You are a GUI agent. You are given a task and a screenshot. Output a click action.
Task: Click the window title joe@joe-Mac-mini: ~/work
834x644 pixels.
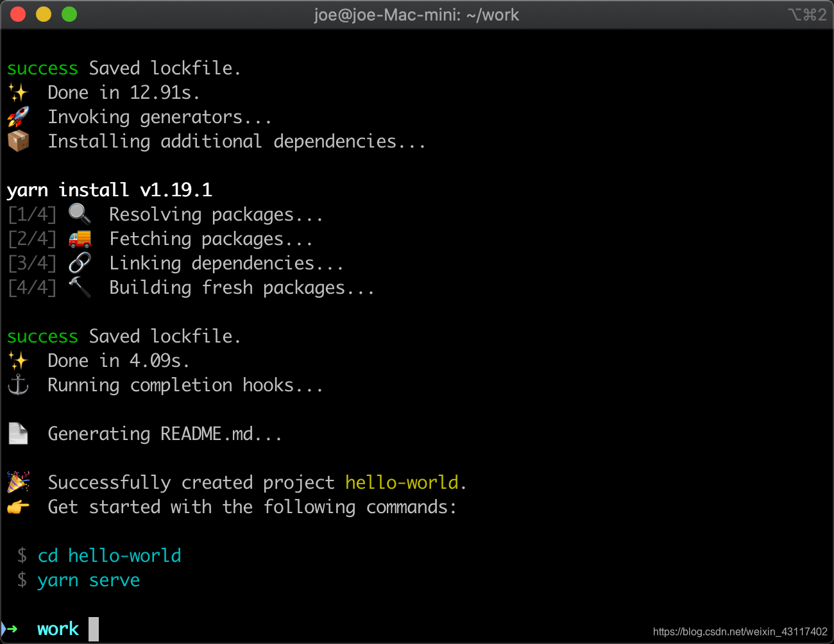pyautogui.click(x=416, y=15)
